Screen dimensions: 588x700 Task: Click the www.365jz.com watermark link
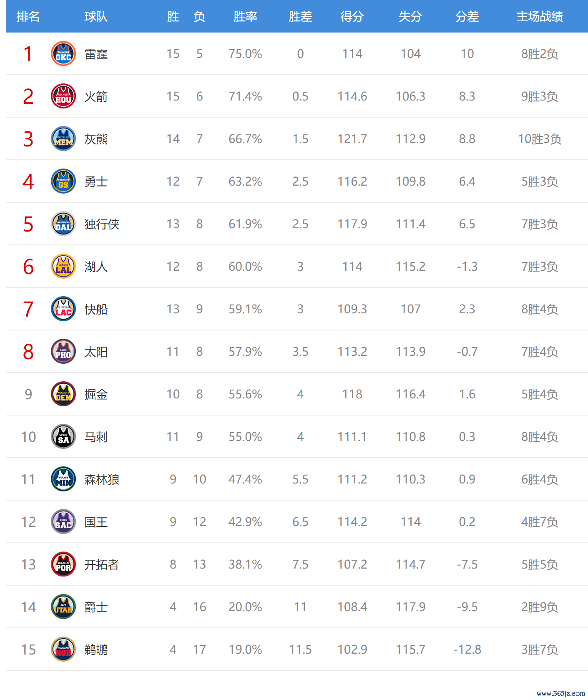[561, 693]
